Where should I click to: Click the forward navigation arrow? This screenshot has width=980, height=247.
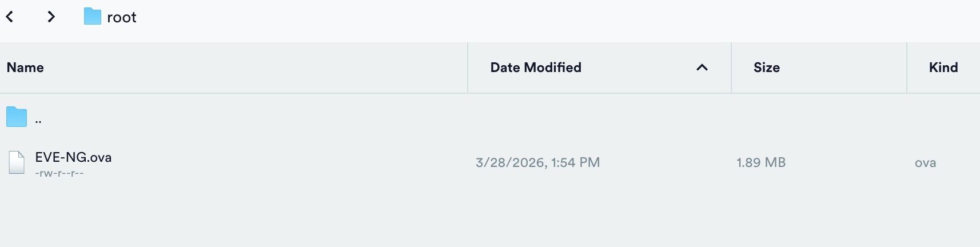(x=51, y=17)
